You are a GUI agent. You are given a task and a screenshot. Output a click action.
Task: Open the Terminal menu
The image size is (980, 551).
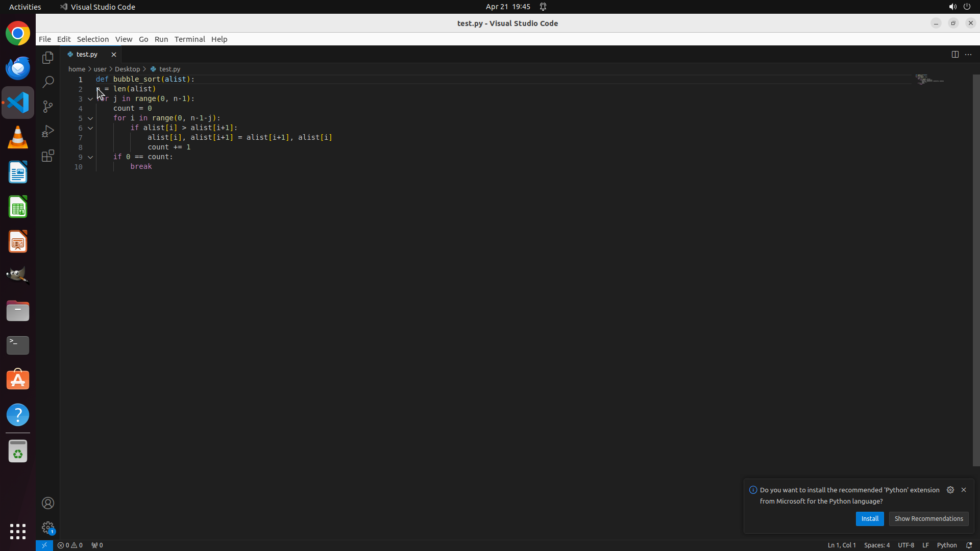pos(189,39)
